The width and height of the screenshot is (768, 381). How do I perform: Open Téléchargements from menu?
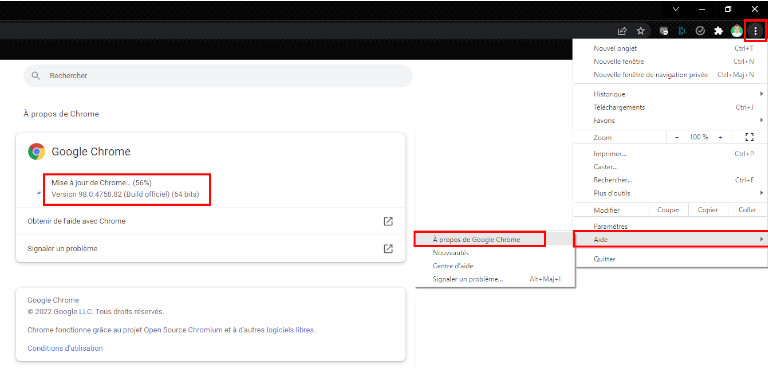[670, 107]
